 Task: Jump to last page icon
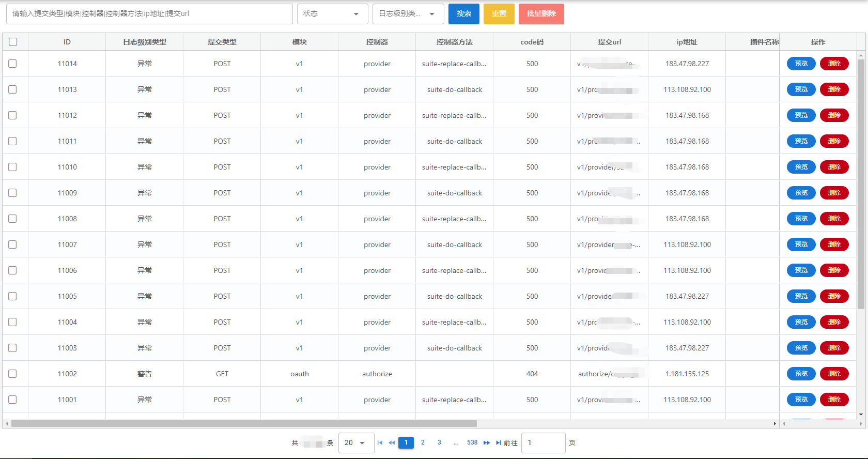coord(498,442)
